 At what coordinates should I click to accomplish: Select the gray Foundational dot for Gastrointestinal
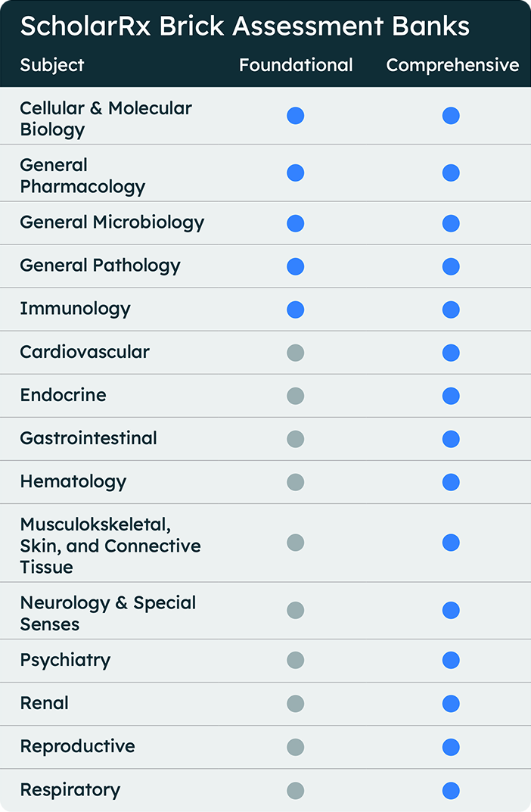296,439
